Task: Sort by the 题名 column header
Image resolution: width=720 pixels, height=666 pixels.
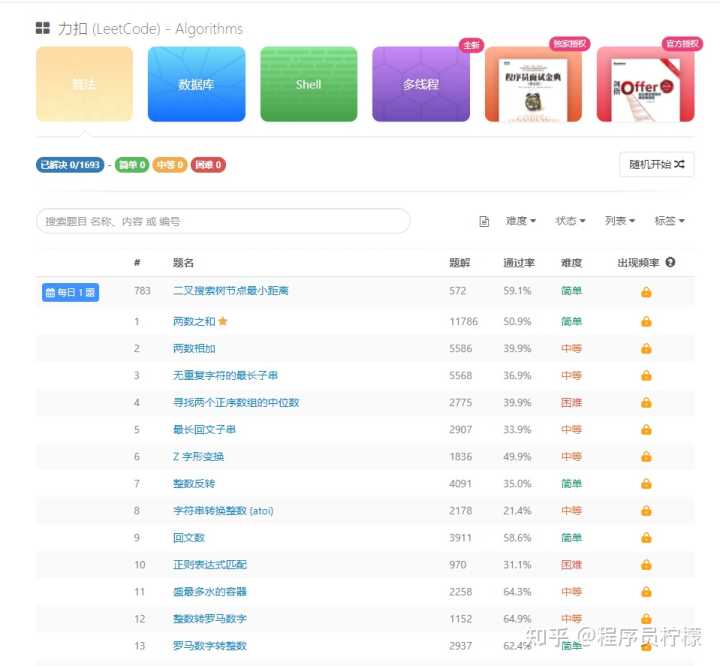Action: coord(183,263)
